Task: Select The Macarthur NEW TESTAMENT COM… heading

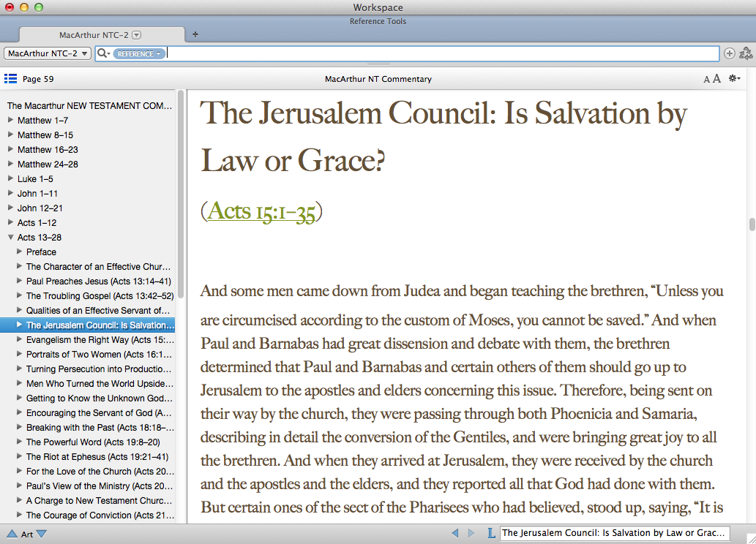Action: tap(90, 105)
